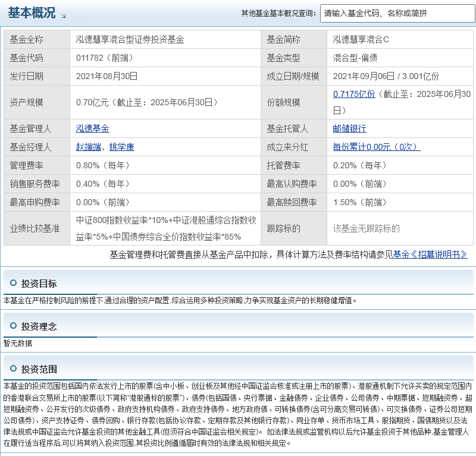Image resolution: width=476 pixels, height=456 pixels.
Task: Click the 成立来分红 label cell
Action: [x=294, y=147]
